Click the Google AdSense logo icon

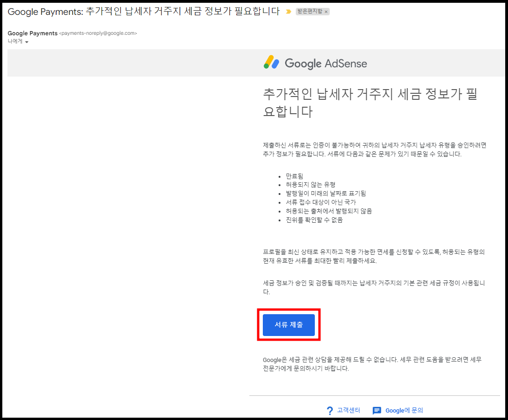point(271,62)
